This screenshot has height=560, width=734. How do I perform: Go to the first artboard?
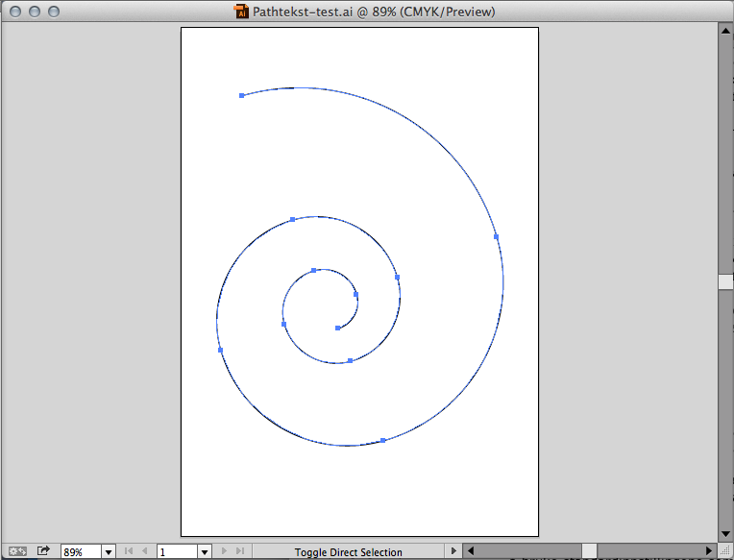point(129,551)
